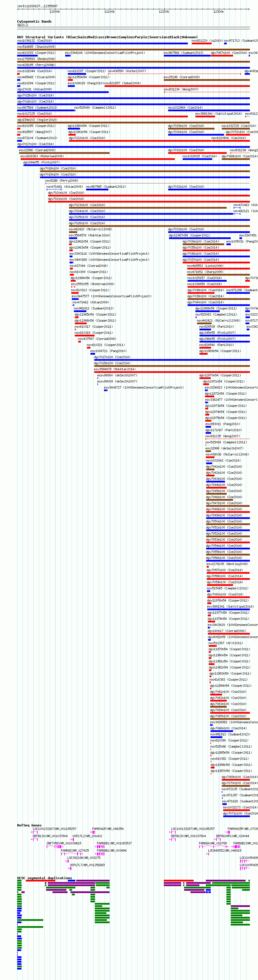Screen dimensions: 258x980
Task: Select variant dgv1172n67 (Park2010)
Action: pos(224,430)
